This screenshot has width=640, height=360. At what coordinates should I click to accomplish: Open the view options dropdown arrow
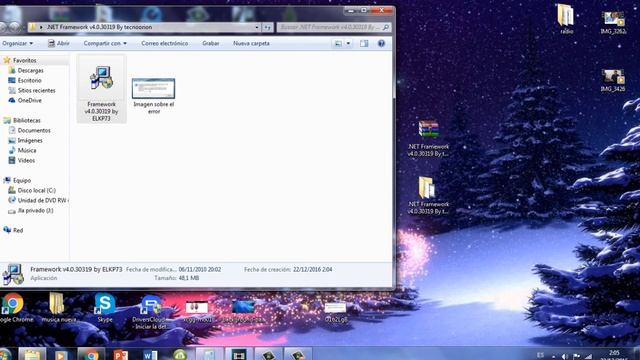(x=348, y=43)
